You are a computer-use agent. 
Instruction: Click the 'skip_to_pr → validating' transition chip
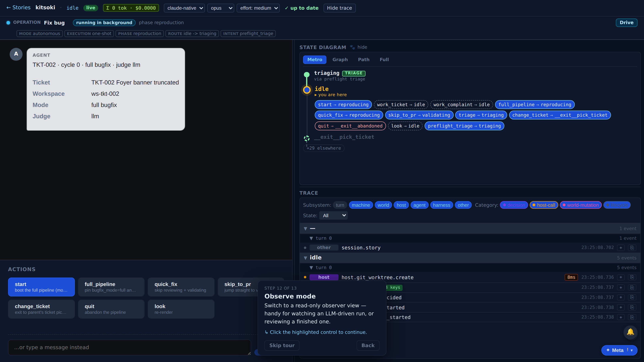point(419,115)
